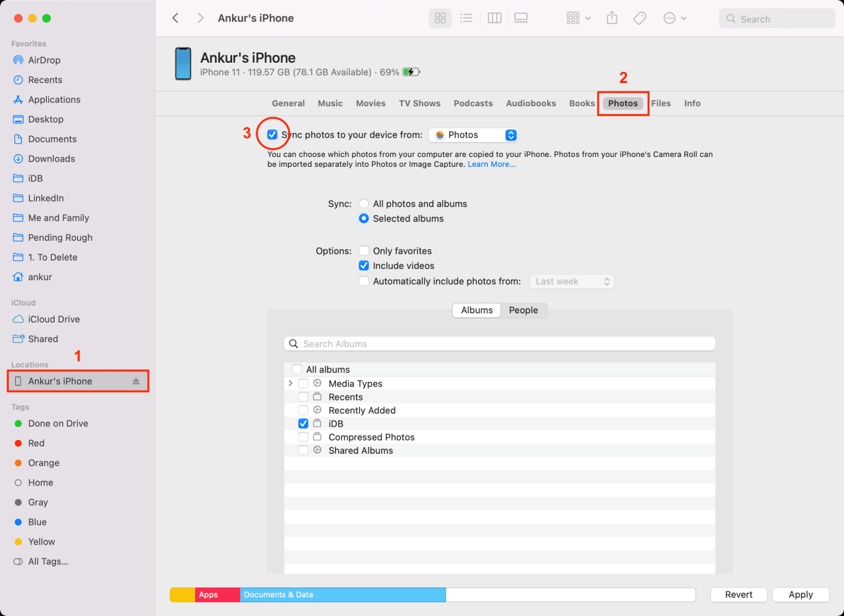
Task: Open LinkedIn folder in sidebar
Action: pos(45,198)
